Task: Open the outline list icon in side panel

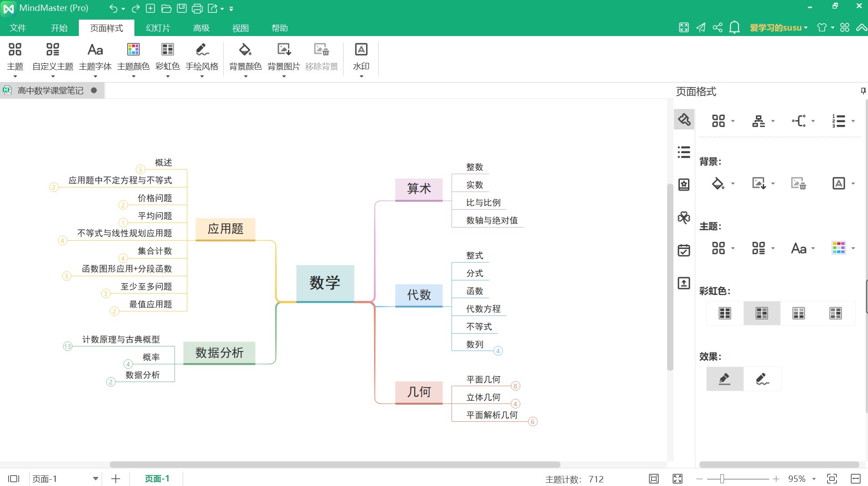Action: (x=683, y=152)
